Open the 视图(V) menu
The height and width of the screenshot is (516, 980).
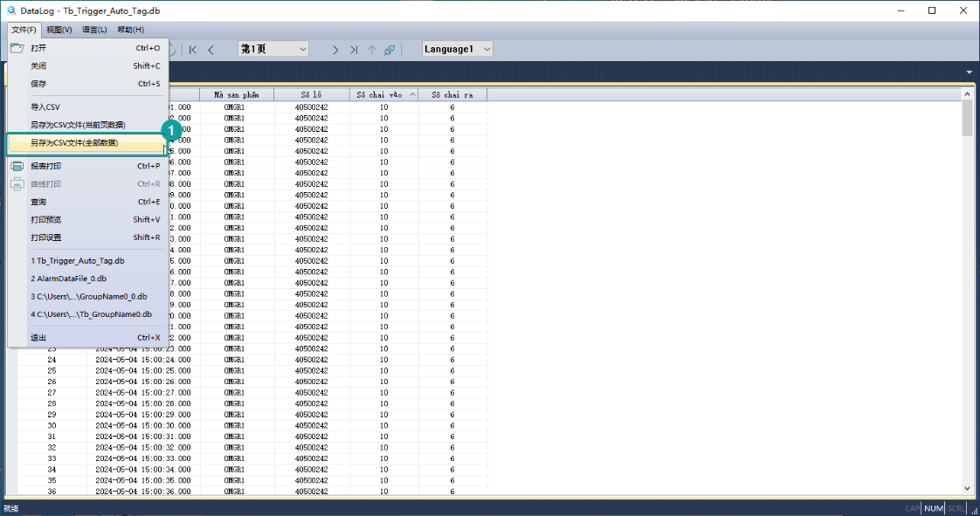[59, 30]
